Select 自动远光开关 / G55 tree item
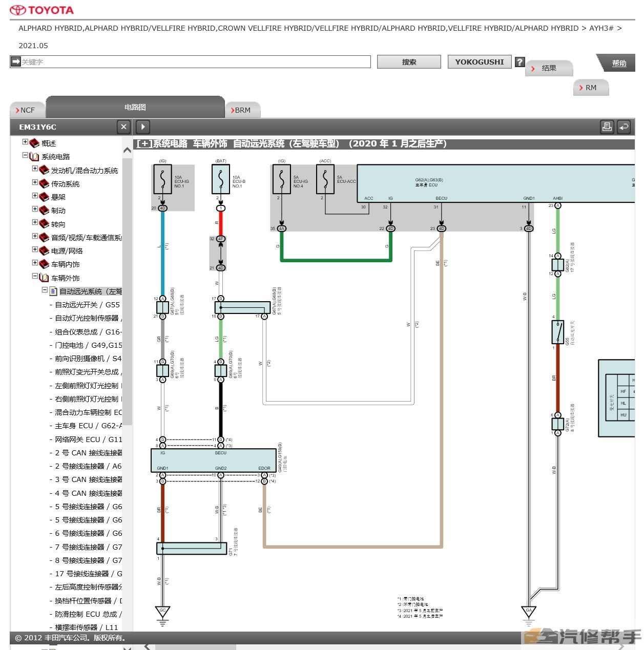 [x=87, y=305]
